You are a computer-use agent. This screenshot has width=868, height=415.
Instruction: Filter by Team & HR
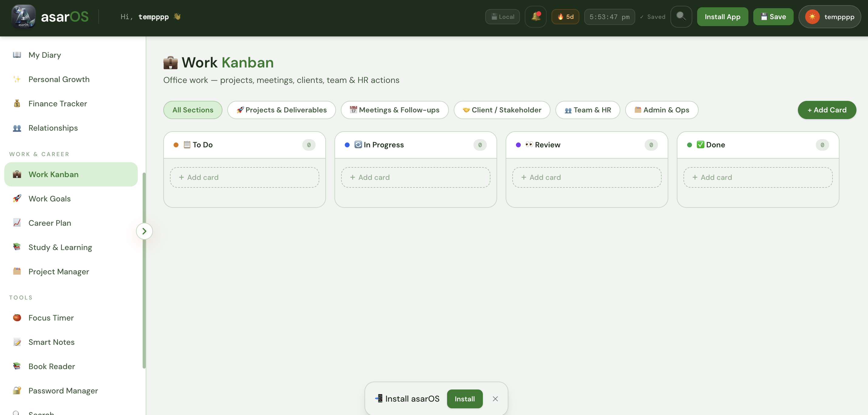(x=588, y=110)
